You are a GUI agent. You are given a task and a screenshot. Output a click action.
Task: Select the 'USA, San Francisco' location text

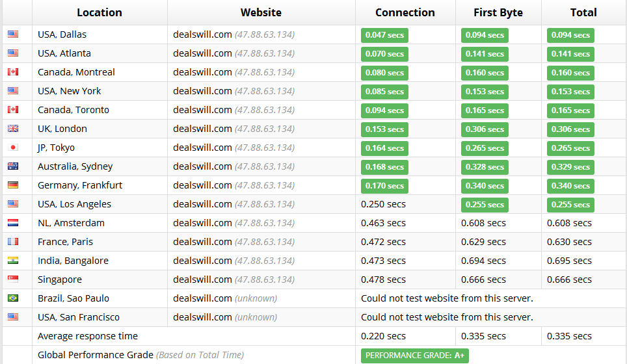[79, 317]
